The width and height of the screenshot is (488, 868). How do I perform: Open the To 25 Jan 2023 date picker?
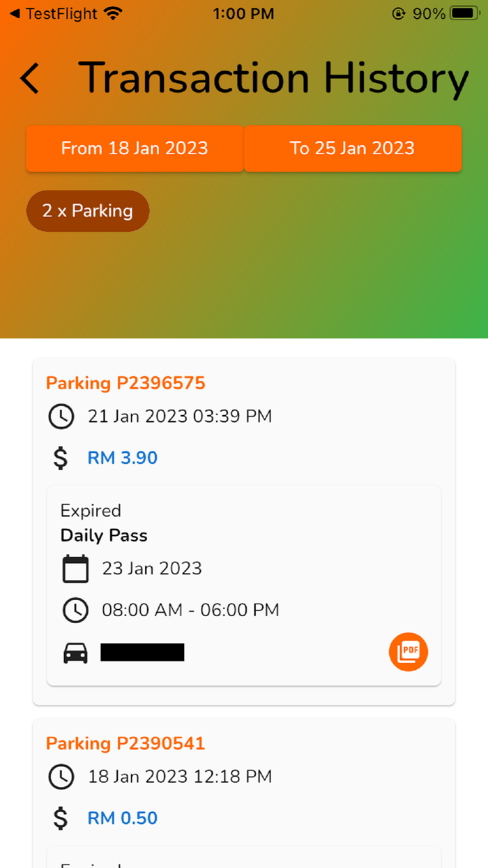coord(353,149)
